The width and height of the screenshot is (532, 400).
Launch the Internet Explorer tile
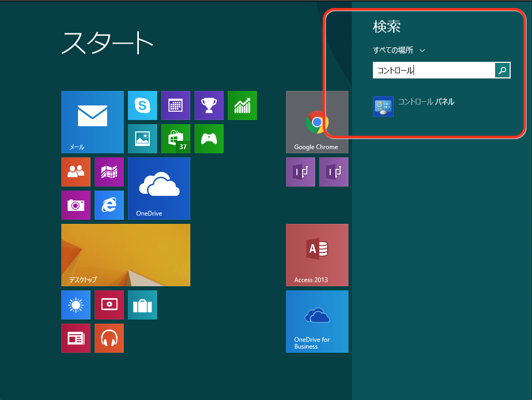coord(109,205)
